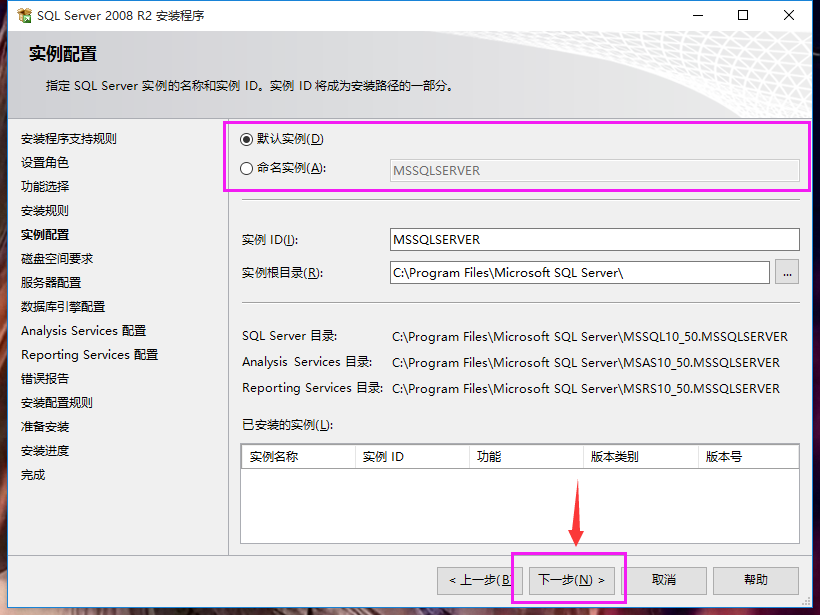This screenshot has width=820, height=615.
Task: Cancel setup with 取消 button
Action: pos(664,580)
